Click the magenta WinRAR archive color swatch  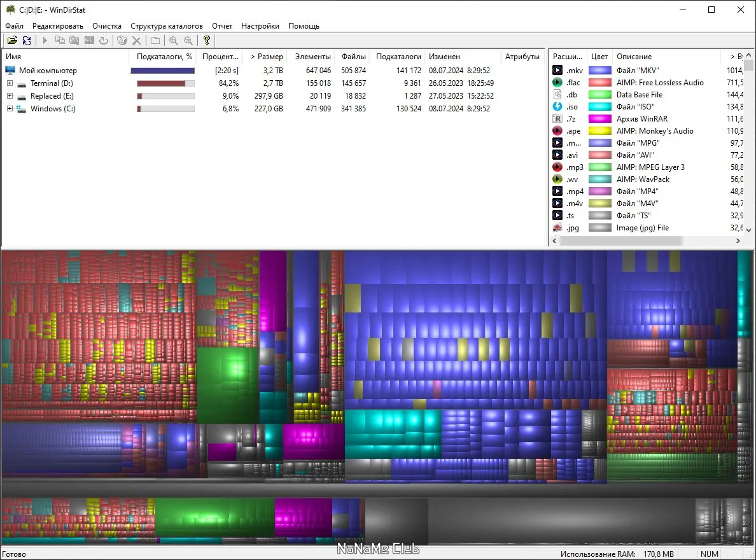[x=600, y=118]
